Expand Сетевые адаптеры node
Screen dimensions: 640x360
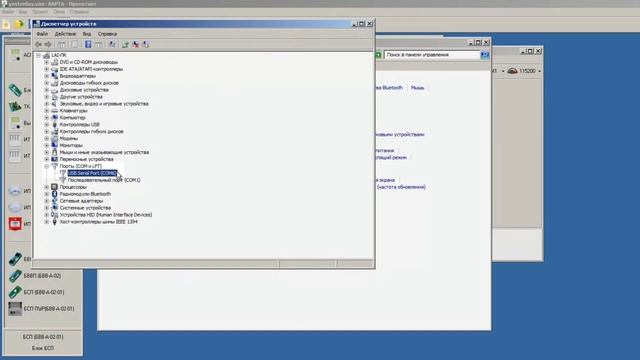[47, 201]
